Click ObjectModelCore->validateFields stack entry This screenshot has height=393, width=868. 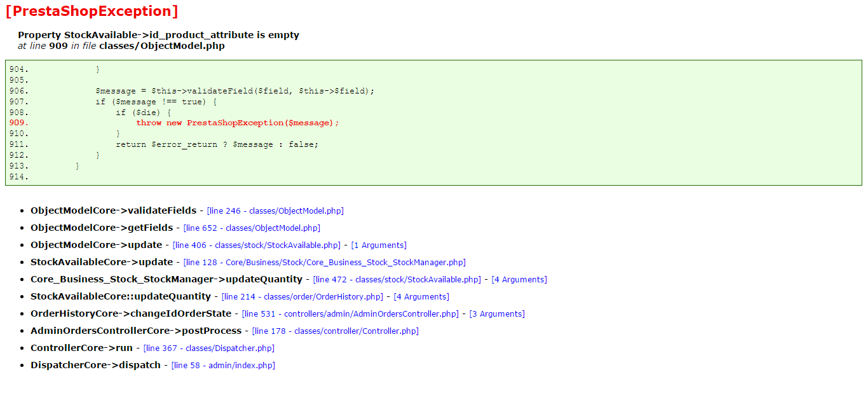(114, 210)
